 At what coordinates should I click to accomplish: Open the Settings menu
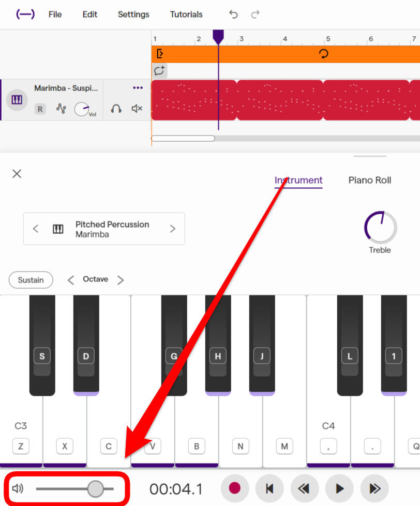pos(133,14)
